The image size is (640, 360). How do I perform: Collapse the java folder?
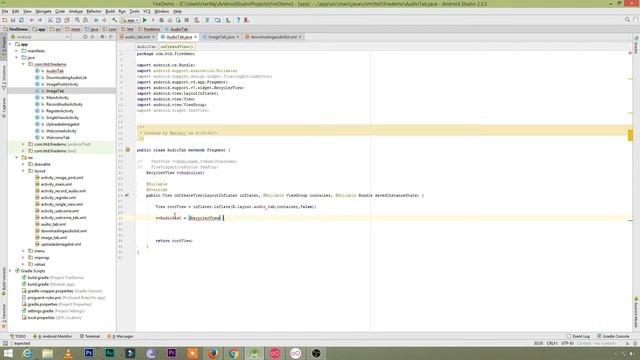pyautogui.click(x=17, y=58)
